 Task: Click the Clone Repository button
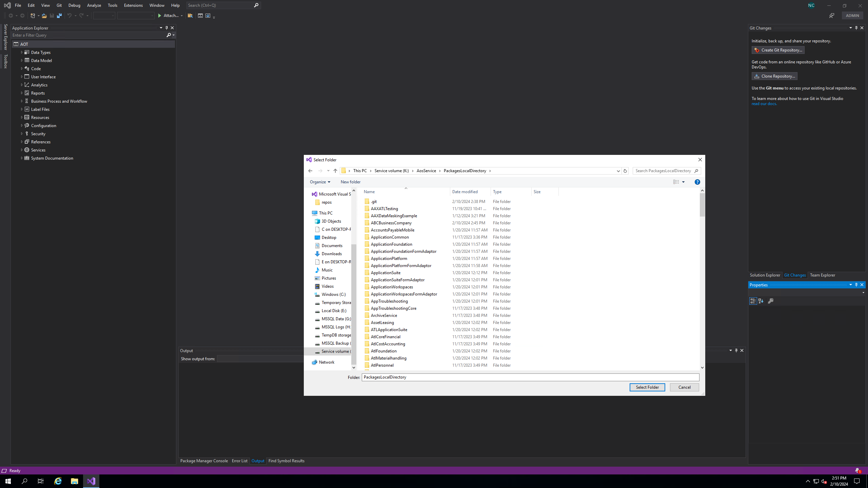(x=774, y=76)
